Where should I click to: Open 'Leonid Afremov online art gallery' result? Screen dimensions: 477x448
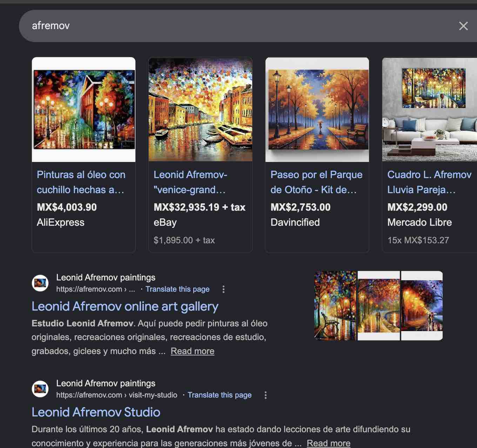[x=125, y=307]
